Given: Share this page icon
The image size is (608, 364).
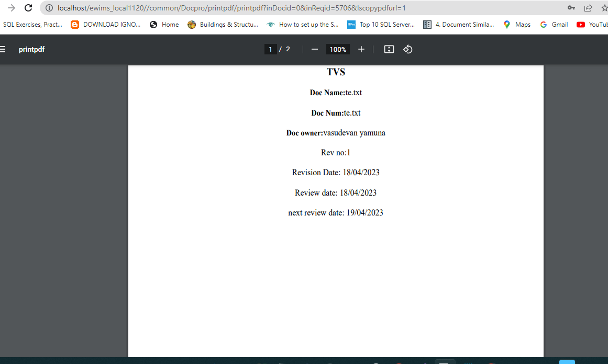Looking at the screenshot, I should (x=588, y=8).
